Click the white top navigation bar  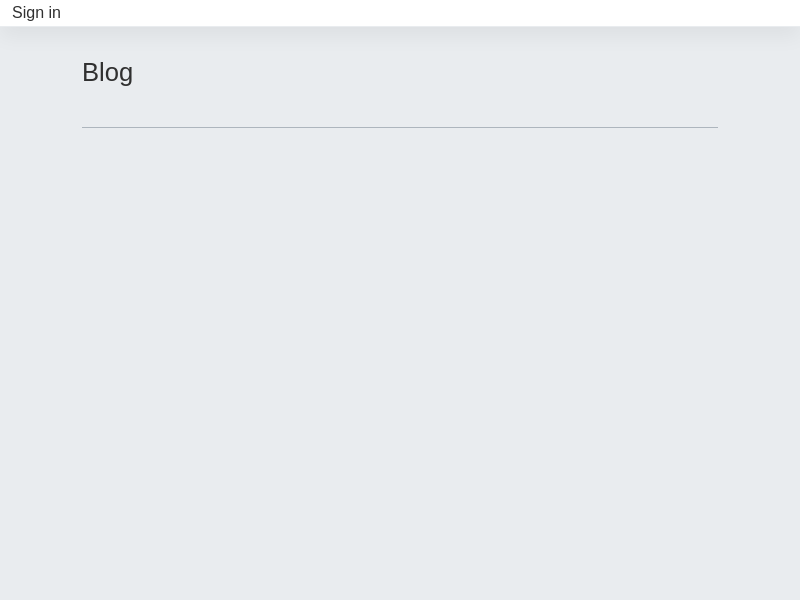tap(430, 13)
